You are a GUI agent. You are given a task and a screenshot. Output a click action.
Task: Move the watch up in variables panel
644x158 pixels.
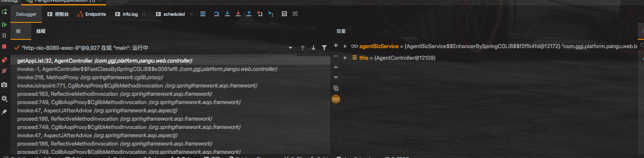(x=336, y=67)
